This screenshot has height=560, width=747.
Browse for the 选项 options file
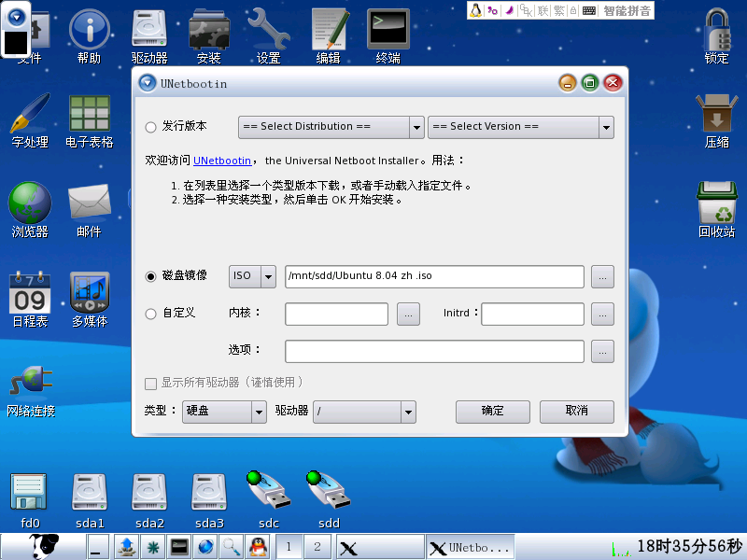pos(602,352)
